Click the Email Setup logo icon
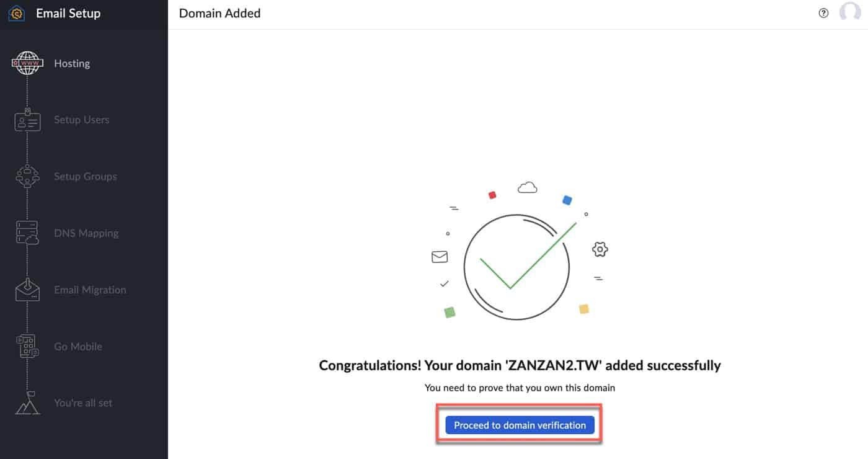 tap(17, 13)
